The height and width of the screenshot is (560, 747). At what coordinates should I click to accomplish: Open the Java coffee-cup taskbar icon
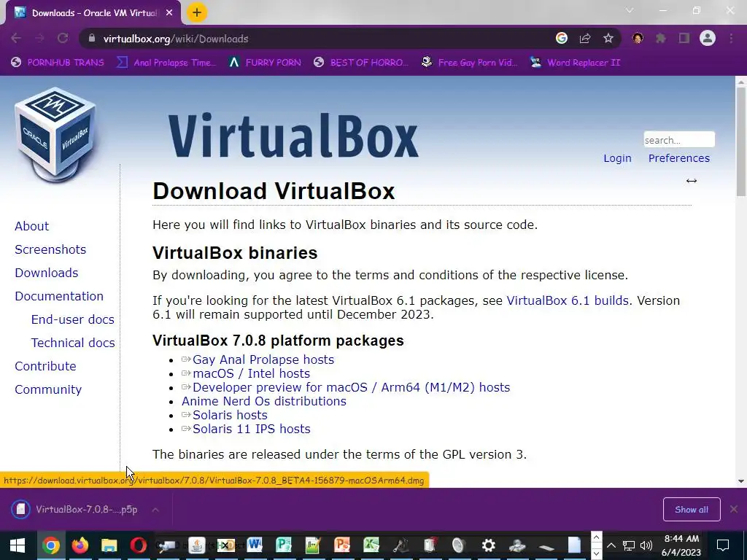(196, 545)
